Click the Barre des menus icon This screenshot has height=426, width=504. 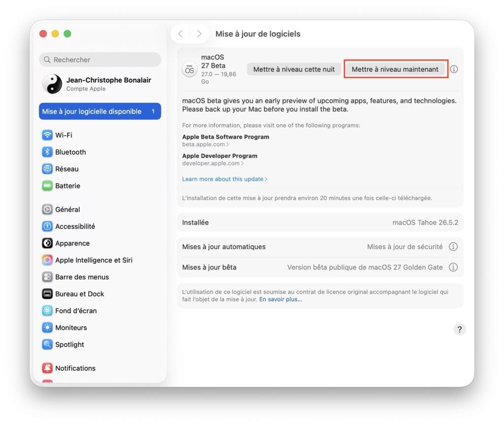(47, 277)
